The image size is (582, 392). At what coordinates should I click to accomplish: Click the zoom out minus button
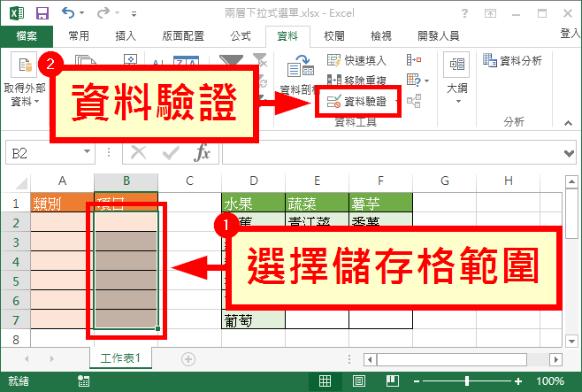tap(417, 381)
